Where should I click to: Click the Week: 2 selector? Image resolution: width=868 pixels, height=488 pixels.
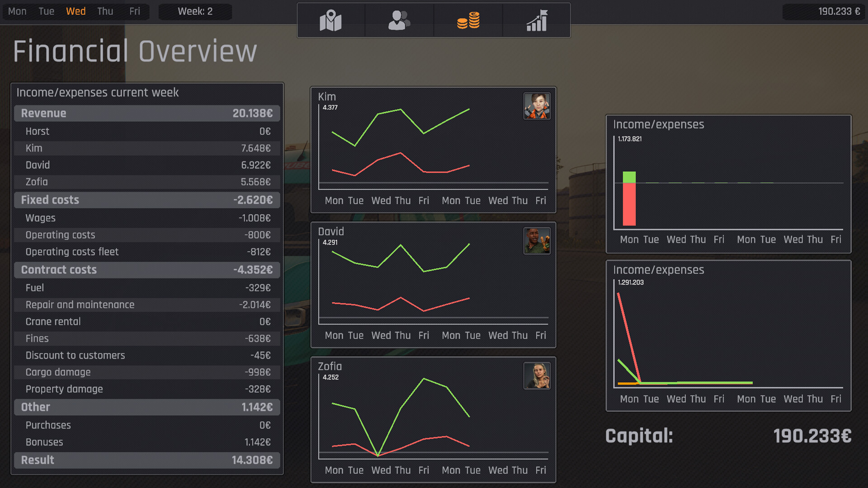(x=195, y=12)
